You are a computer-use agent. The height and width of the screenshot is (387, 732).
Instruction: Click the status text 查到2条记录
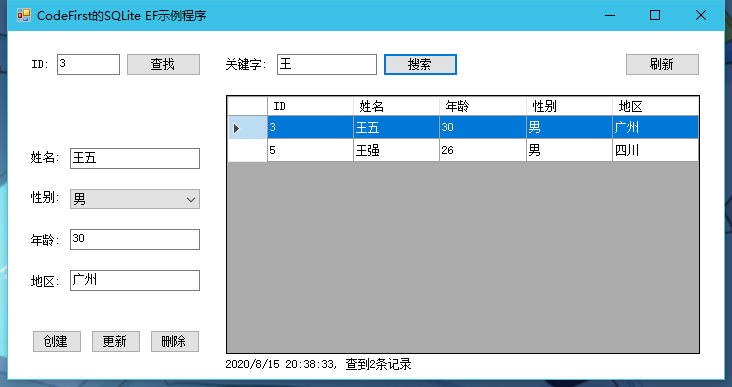[379, 364]
